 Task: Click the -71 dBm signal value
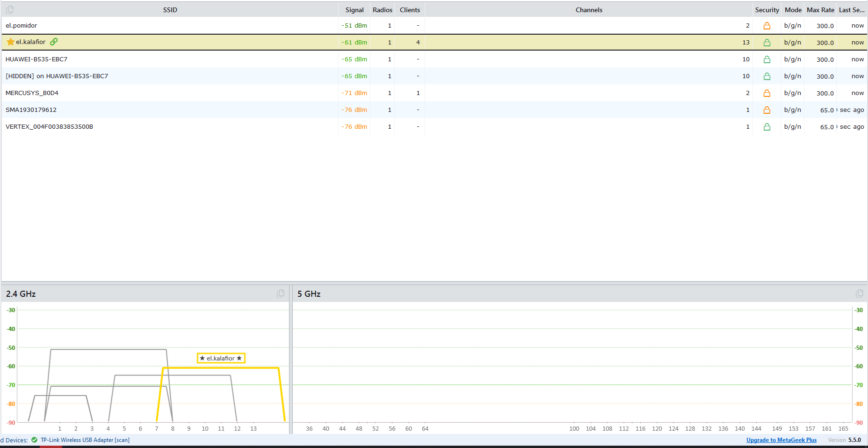(x=354, y=93)
